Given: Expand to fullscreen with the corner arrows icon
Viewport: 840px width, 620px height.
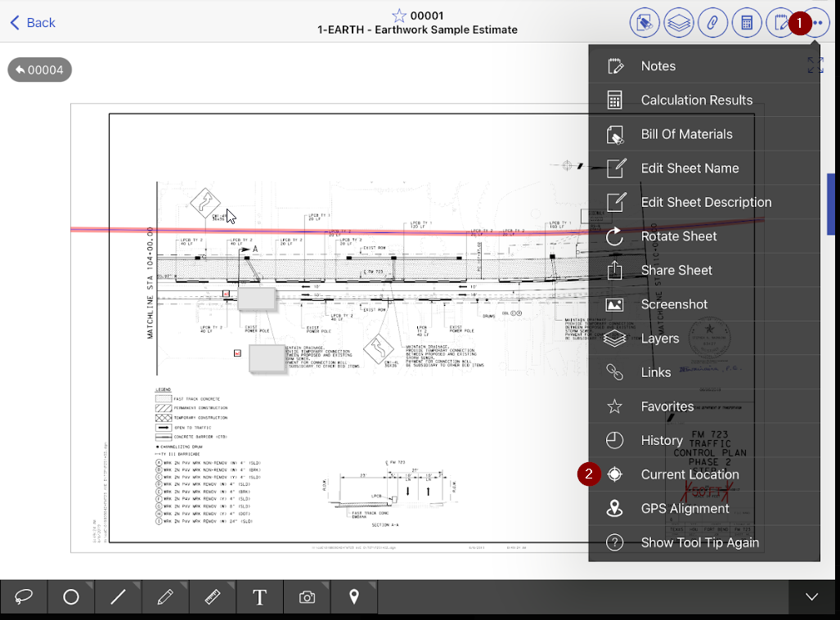Looking at the screenshot, I should tap(815, 65).
